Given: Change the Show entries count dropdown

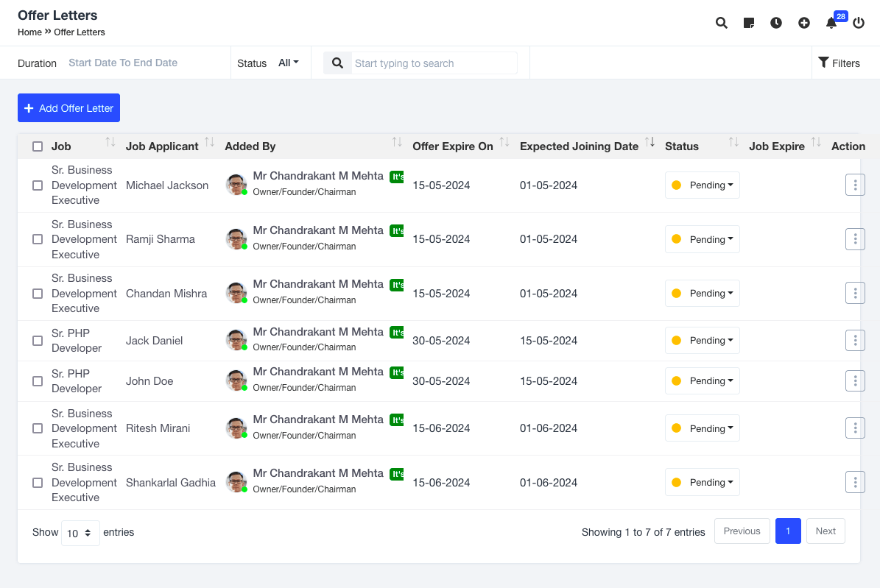Looking at the screenshot, I should click(x=80, y=533).
